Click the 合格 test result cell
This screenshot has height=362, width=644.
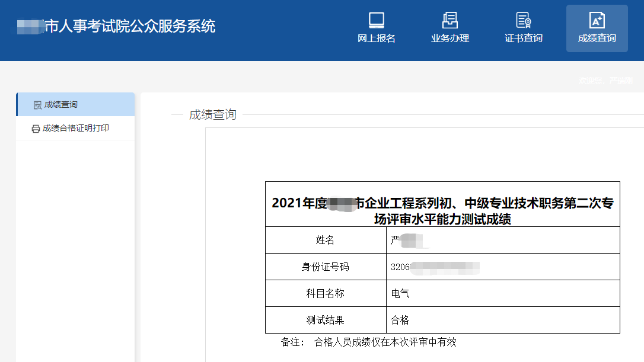[400, 320]
